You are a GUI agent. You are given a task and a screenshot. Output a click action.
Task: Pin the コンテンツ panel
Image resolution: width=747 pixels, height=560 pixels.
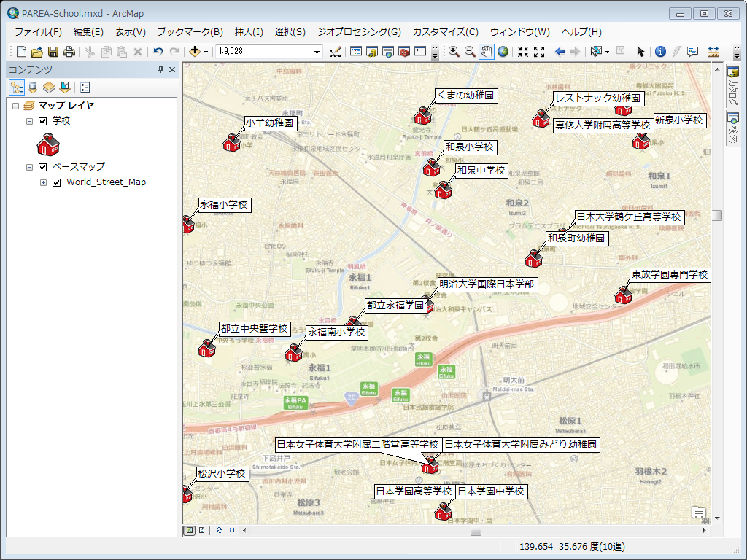[x=161, y=69]
